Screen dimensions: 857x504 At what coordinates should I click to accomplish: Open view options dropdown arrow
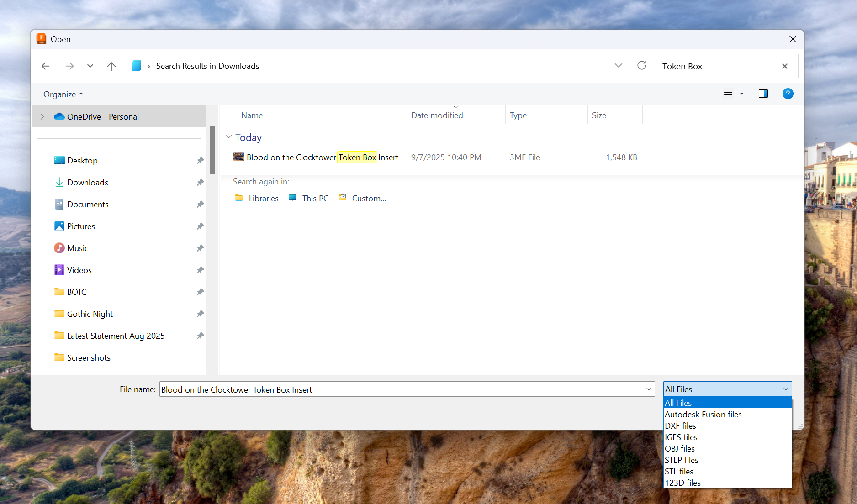point(741,94)
